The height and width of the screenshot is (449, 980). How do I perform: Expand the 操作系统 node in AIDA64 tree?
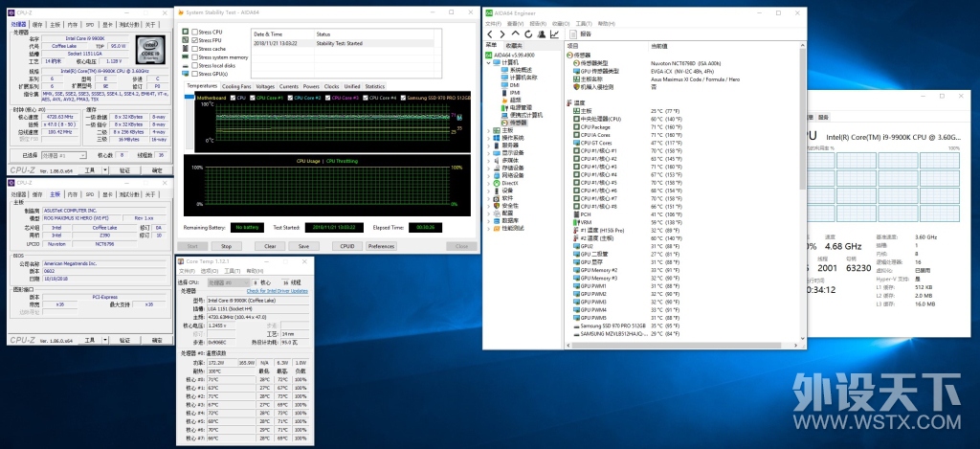pyautogui.click(x=489, y=138)
